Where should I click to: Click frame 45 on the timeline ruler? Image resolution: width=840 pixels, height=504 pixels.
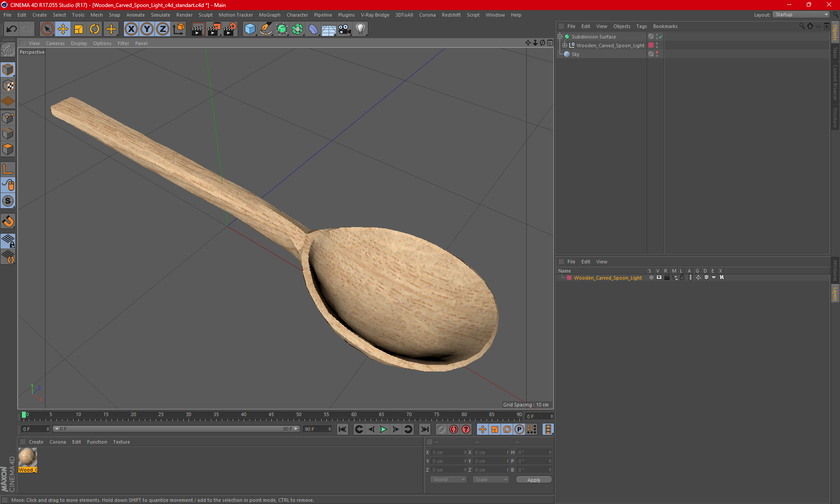[271, 415]
